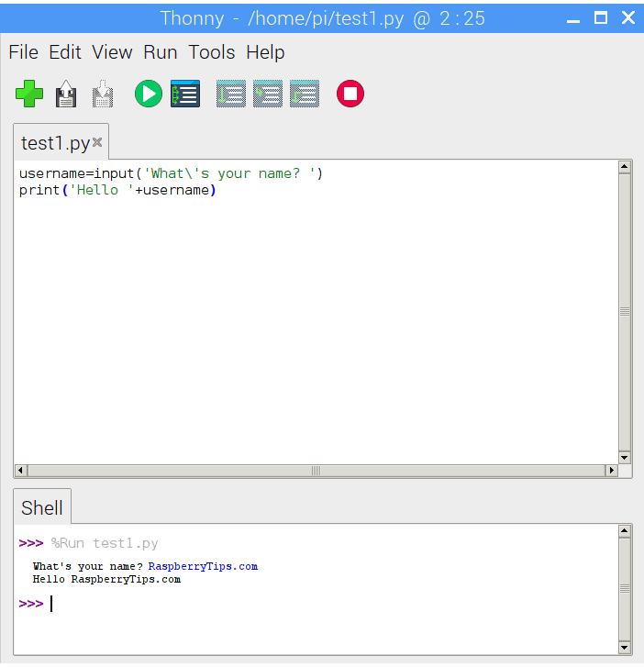Start debugging with the Debug script icon

pos(185,94)
